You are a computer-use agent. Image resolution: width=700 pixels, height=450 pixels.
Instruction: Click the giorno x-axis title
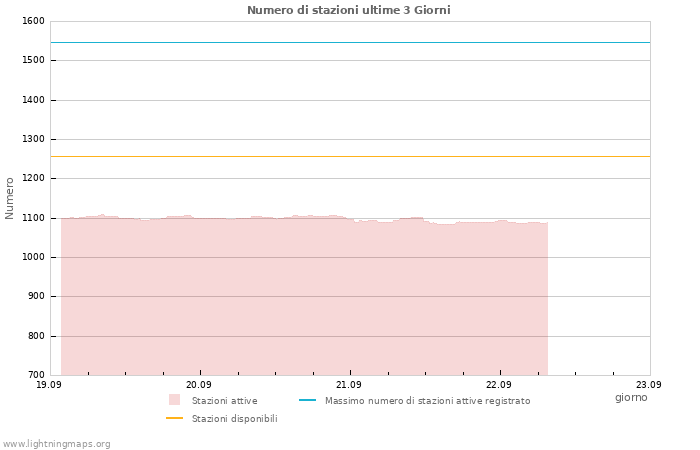pyautogui.click(x=631, y=397)
